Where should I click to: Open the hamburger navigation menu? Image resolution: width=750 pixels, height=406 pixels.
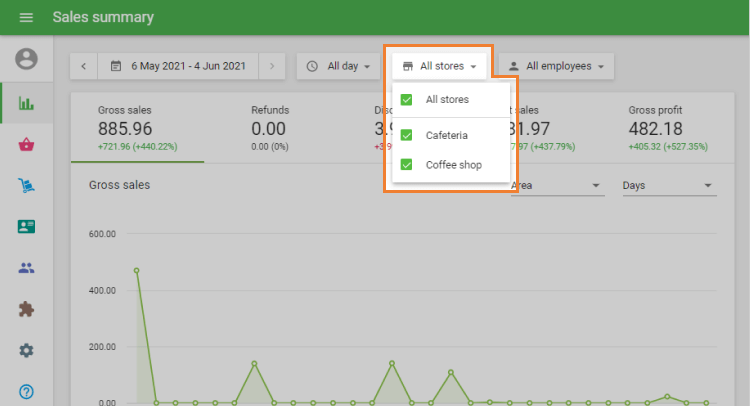[x=26, y=18]
